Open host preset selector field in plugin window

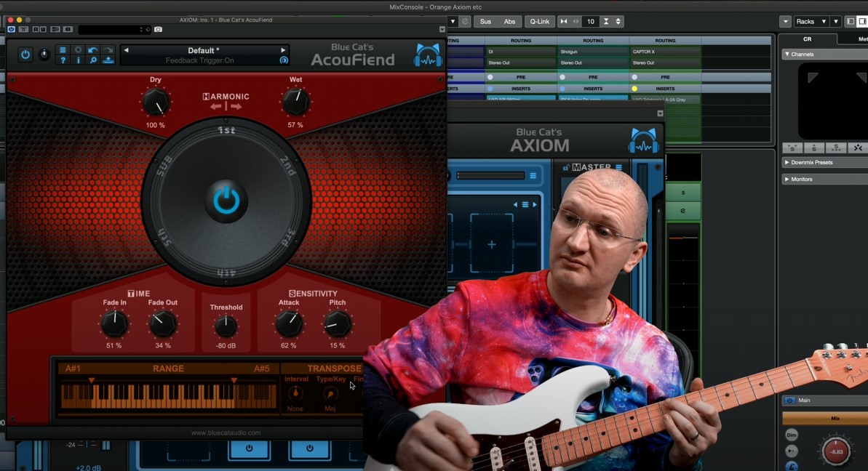(114, 29)
